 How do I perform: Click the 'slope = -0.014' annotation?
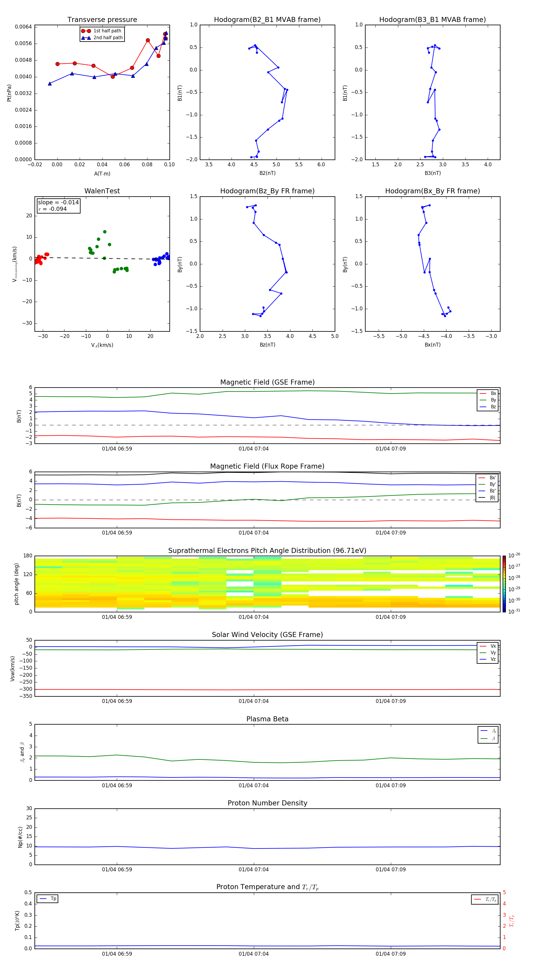coord(58,203)
